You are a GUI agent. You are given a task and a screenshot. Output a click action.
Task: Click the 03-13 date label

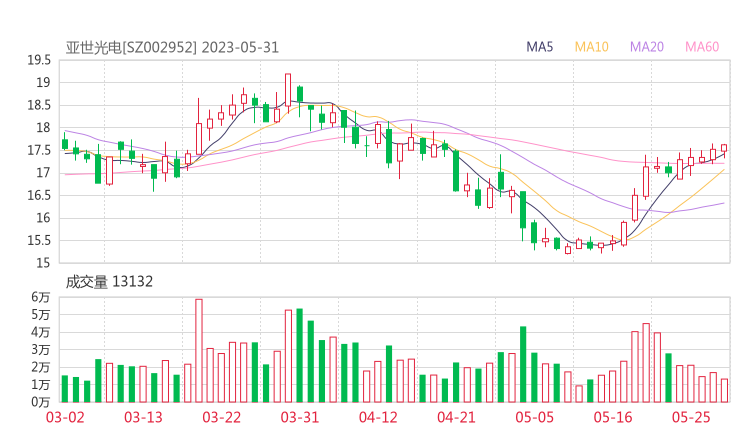tap(143, 417)
